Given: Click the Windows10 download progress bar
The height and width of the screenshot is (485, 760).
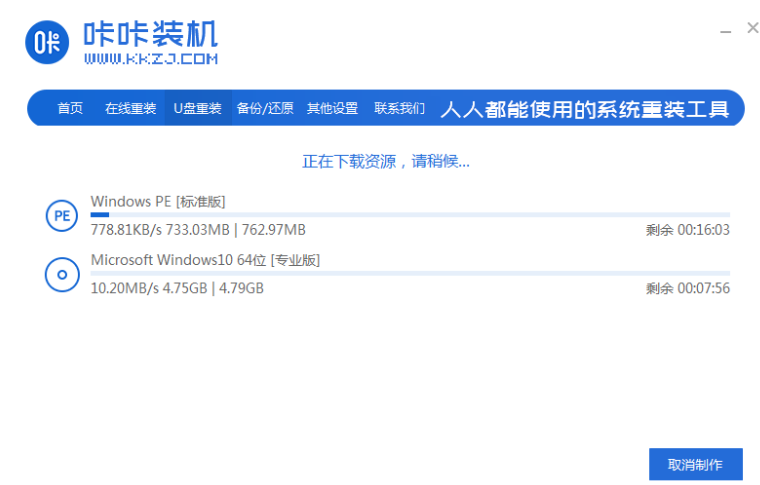Looking at the screenshot, I should pos(409,273).
